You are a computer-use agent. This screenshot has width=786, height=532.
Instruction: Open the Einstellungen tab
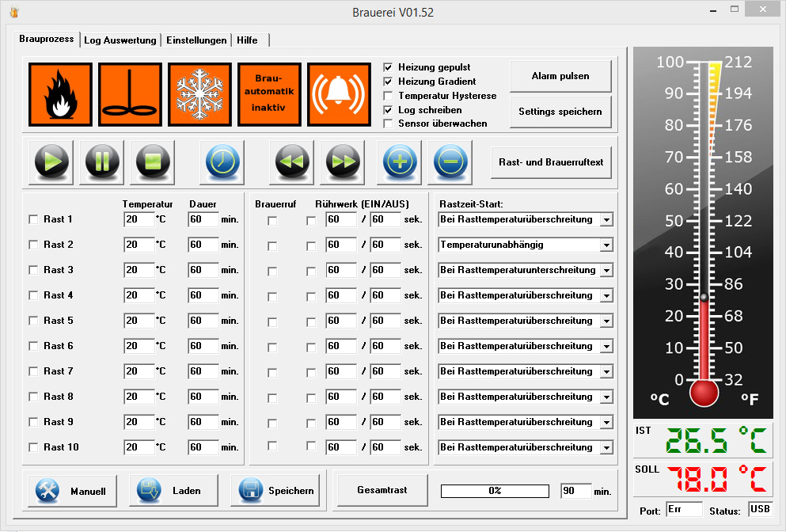(196, 40)
